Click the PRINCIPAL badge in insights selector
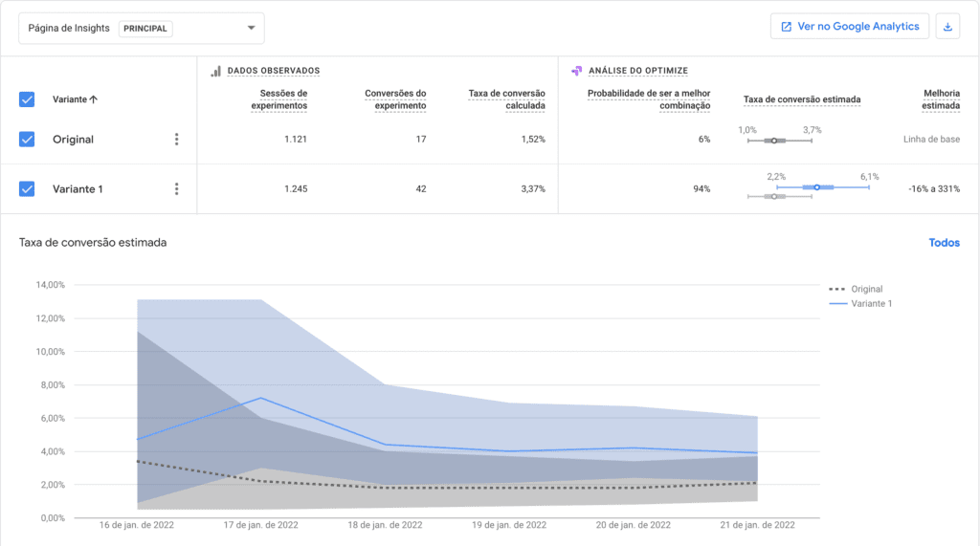 point(145,29)
